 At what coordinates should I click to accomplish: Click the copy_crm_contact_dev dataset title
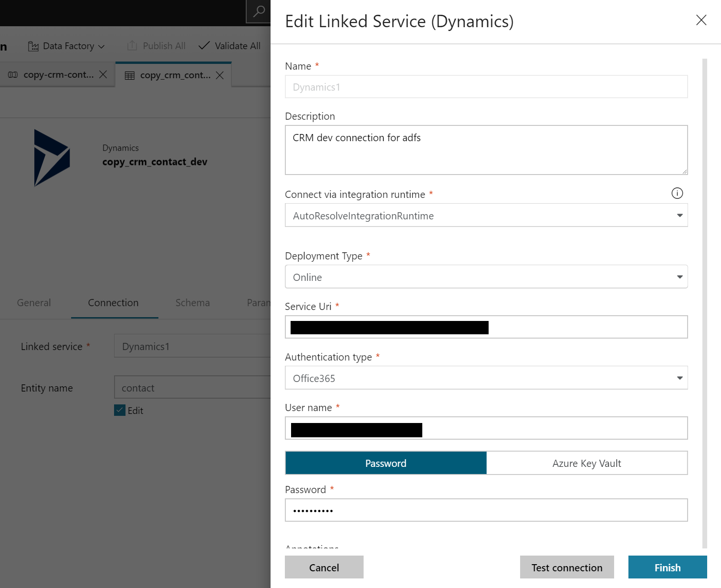pyautogui.click(x=155, y=162)
